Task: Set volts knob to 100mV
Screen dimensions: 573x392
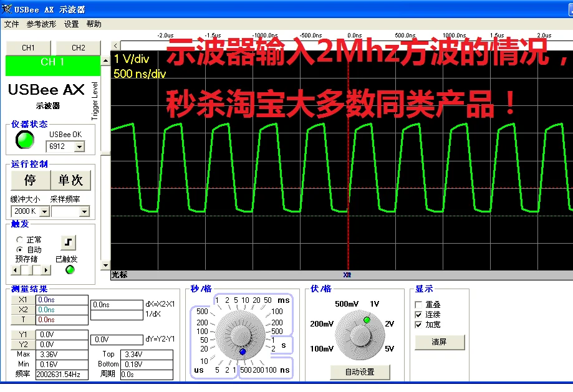Action: [x=322, y=348]
